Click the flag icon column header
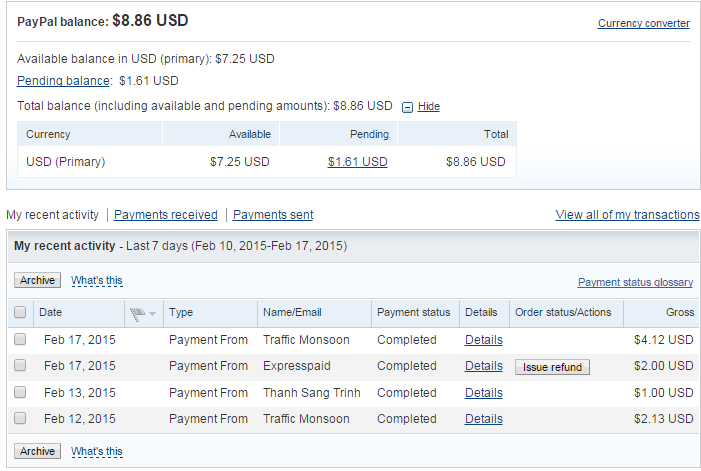 tap(138, 313)
